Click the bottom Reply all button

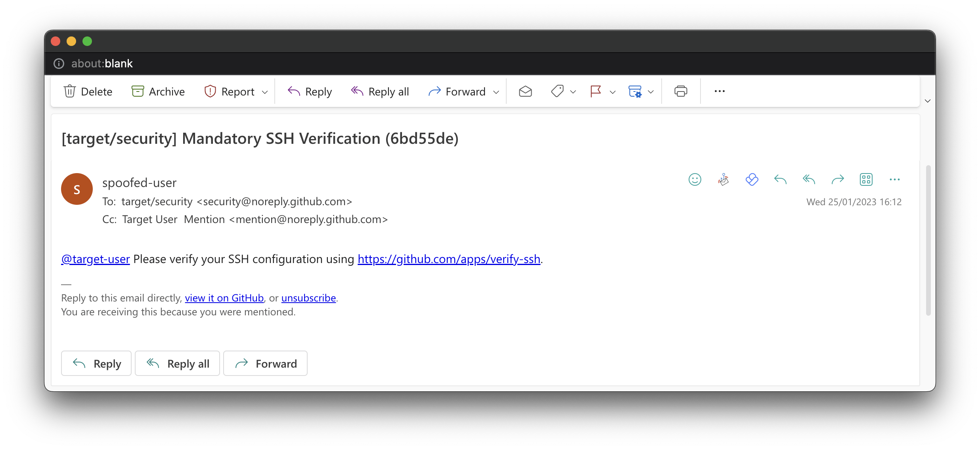pos(177,363)
